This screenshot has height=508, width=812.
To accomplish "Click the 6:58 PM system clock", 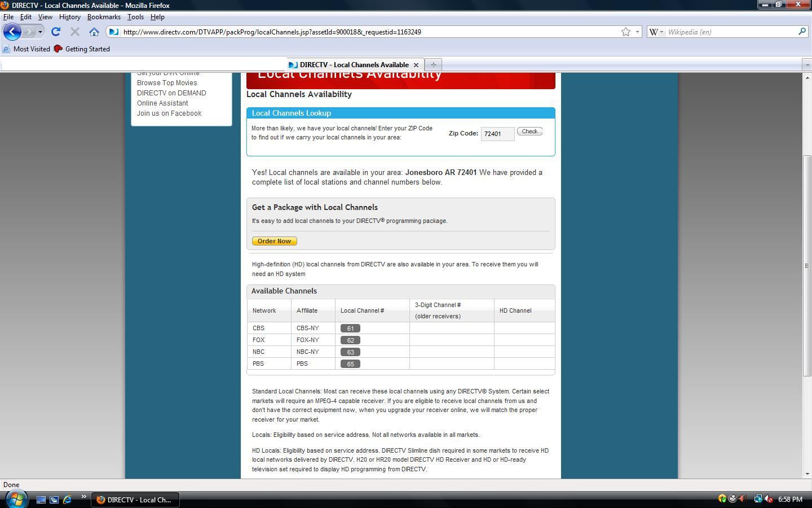I will point(790,500).
